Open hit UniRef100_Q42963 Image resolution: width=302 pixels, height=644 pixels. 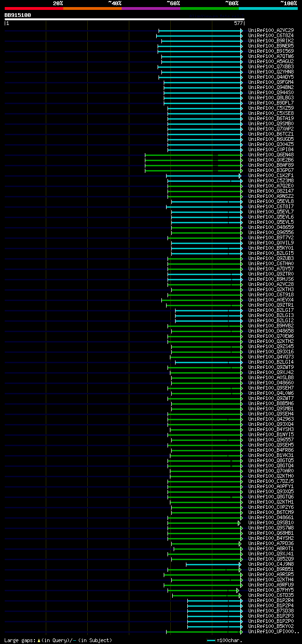point(271,419)
